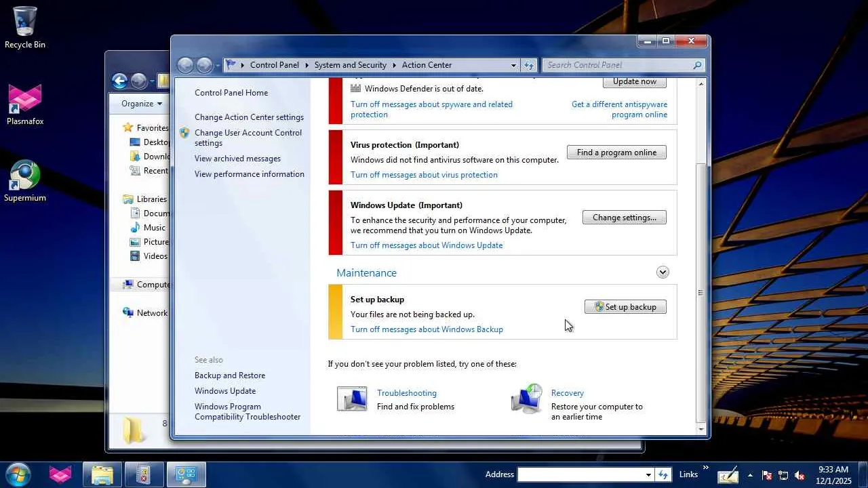This screenshot has height=488, width=868.
Task: Open breadcrumb arrow after System and Security
Action: pyautogui.click(x=394, y=65)
